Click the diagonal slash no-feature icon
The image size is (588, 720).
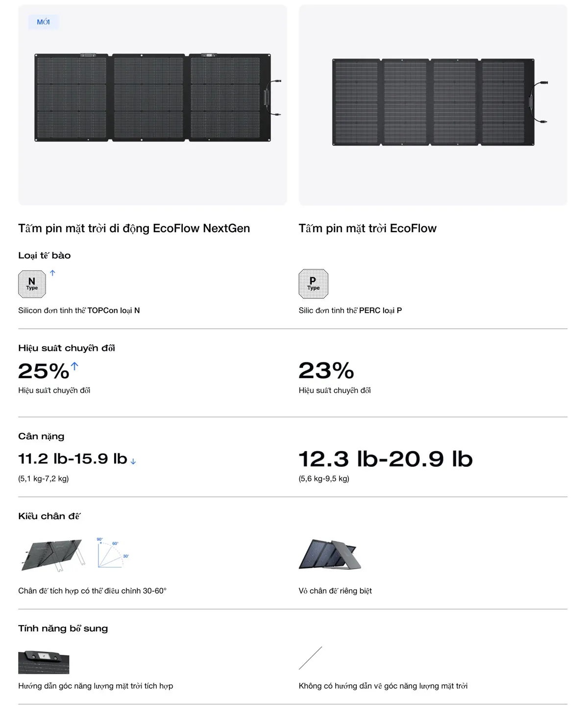310,658
